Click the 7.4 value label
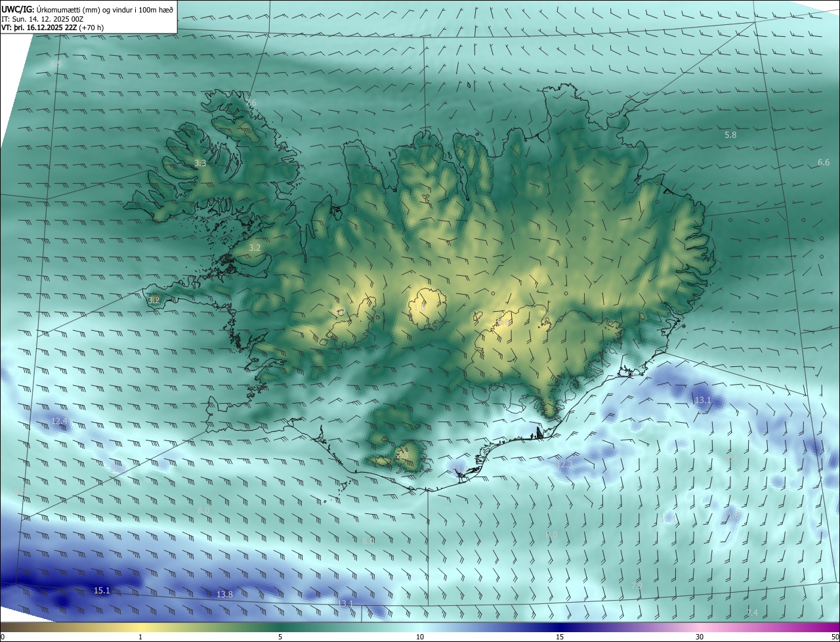Viewport: 840px width, 642px height. pyautogui.click(x=752, y=612)
